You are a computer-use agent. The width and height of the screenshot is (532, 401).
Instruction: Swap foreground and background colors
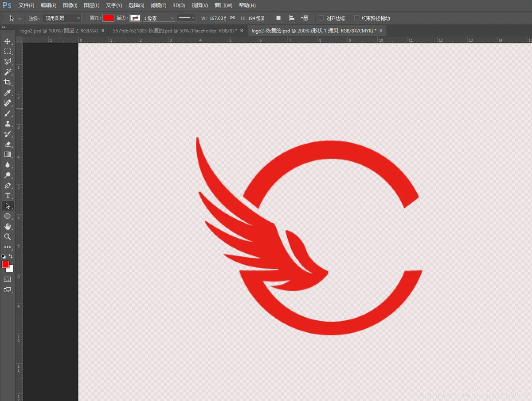[x=11, y=256]
